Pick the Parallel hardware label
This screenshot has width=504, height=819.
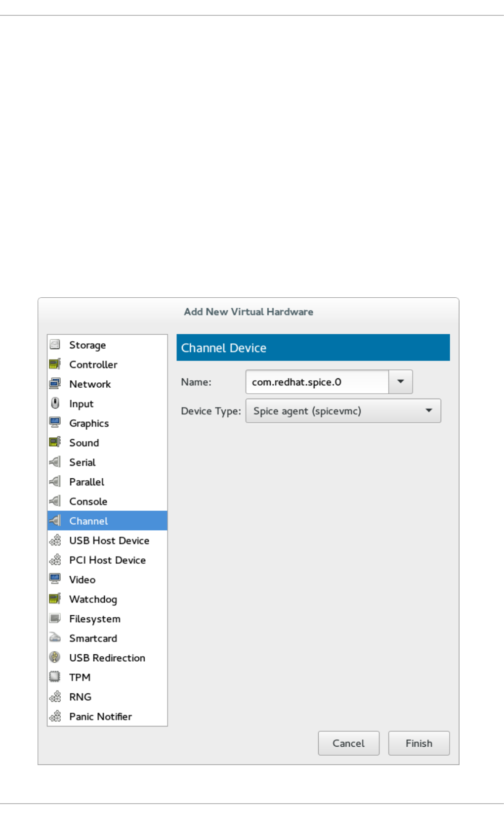click(86, 482)
